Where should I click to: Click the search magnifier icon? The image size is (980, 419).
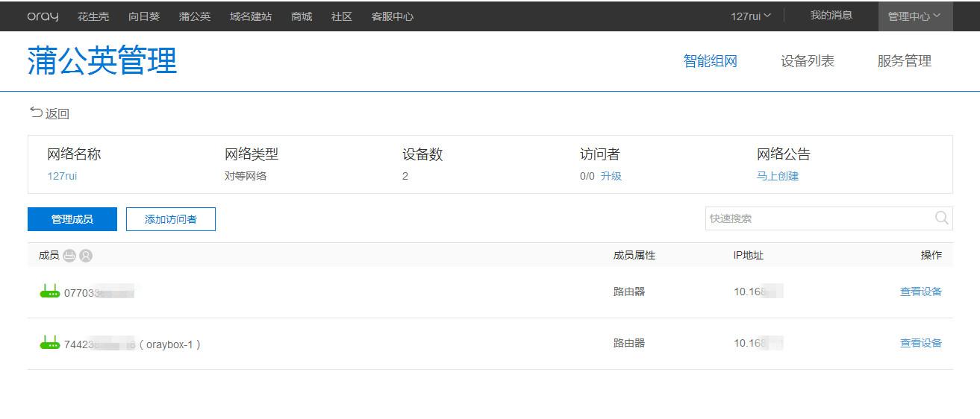coord(942,218)
